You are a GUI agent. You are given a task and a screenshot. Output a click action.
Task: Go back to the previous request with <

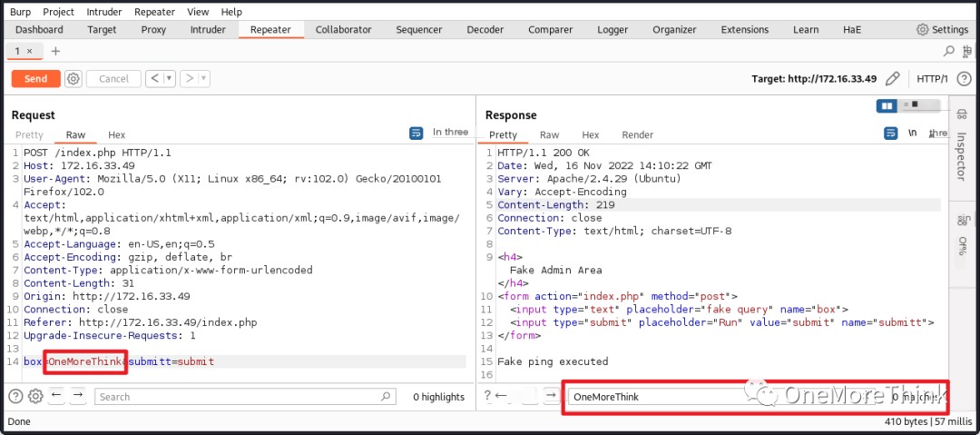(154, 79)
